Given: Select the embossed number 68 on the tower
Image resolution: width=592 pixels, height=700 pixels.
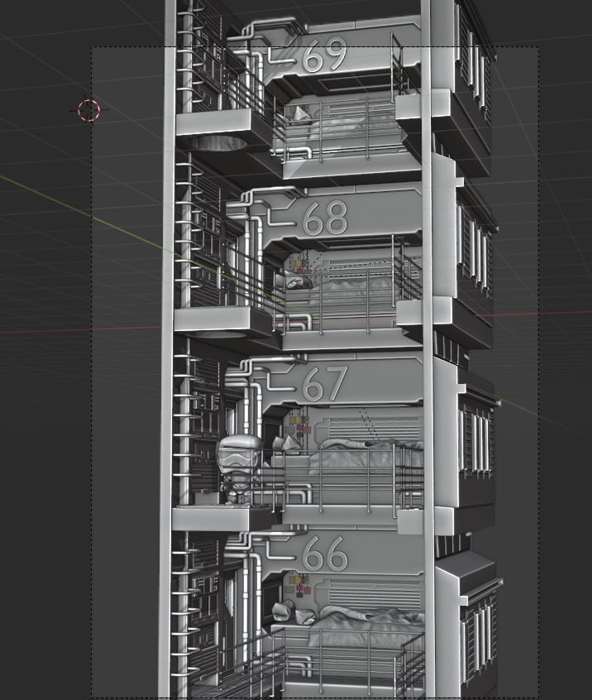Looking at the screenshot, I should pos(325,218).
